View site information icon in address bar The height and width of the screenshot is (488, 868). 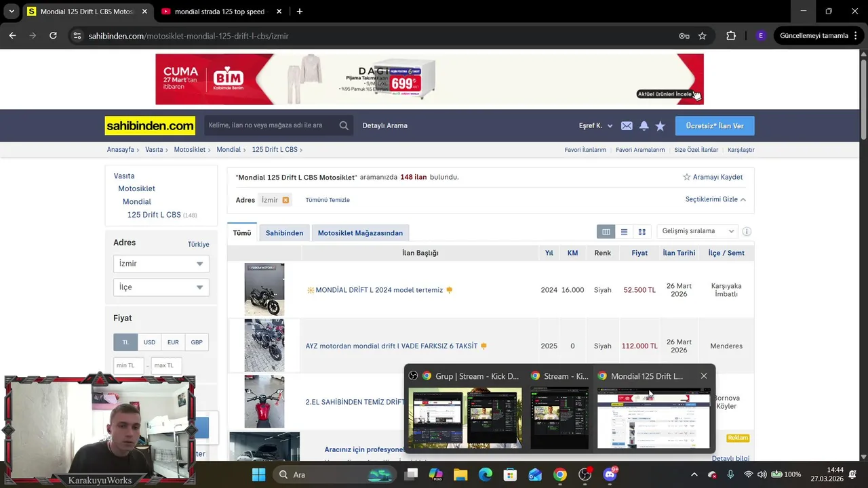(x=77, y=36)
